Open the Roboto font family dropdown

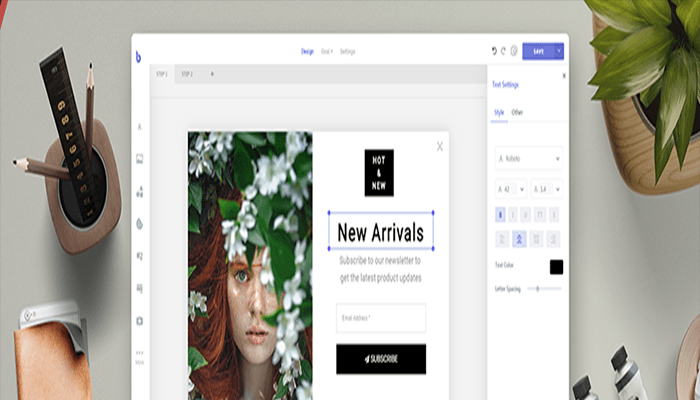coord(528,159)
